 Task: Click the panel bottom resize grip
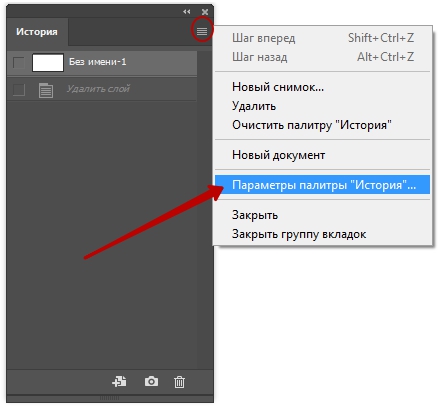109,398
